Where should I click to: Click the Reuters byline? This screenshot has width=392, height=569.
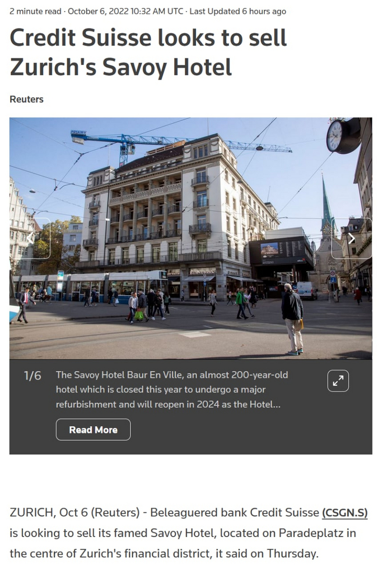pyautogui.click(x=26, y=99)
